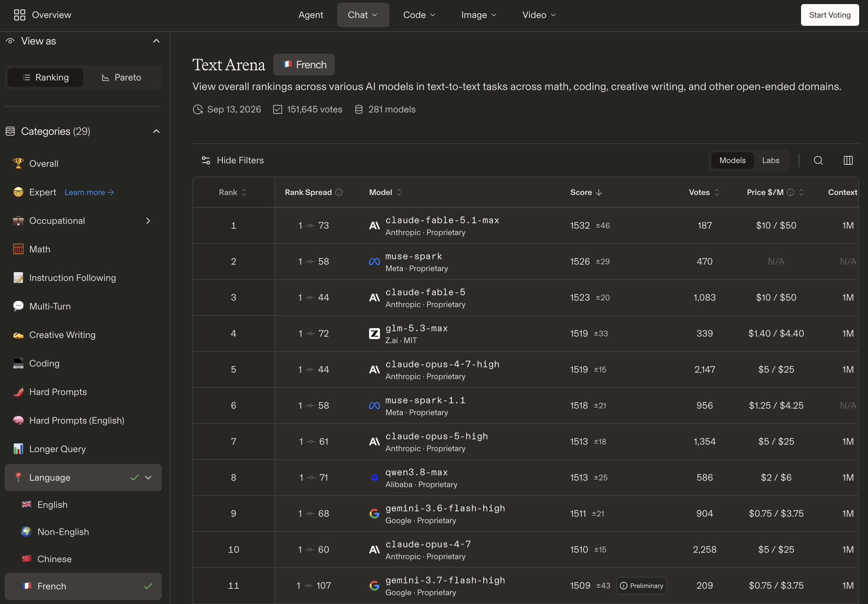
Task: Click the trophy icon for Overall
Action: point(18,163)
